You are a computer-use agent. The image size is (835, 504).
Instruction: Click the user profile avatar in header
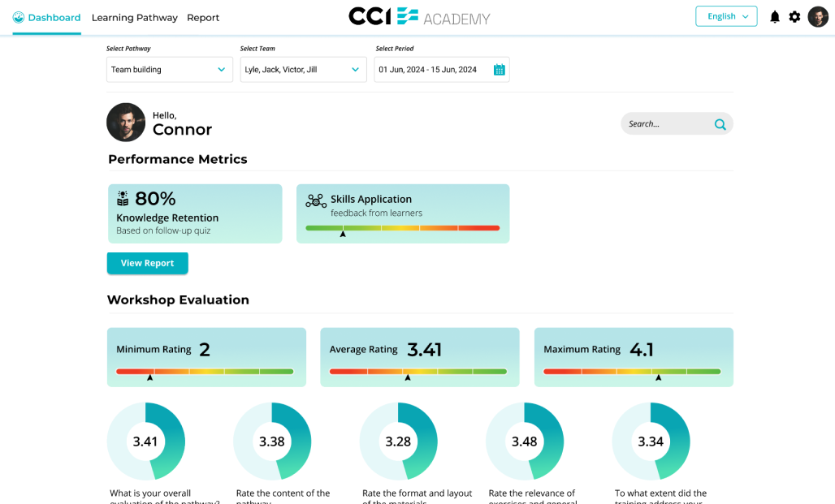coord(818,17)
